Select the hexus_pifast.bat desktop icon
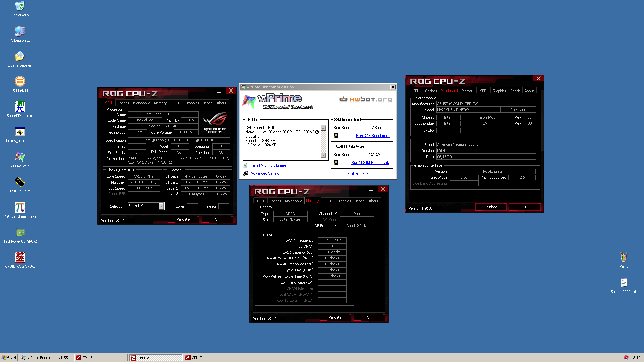This screenshot has height=362, width=644. 20,132
